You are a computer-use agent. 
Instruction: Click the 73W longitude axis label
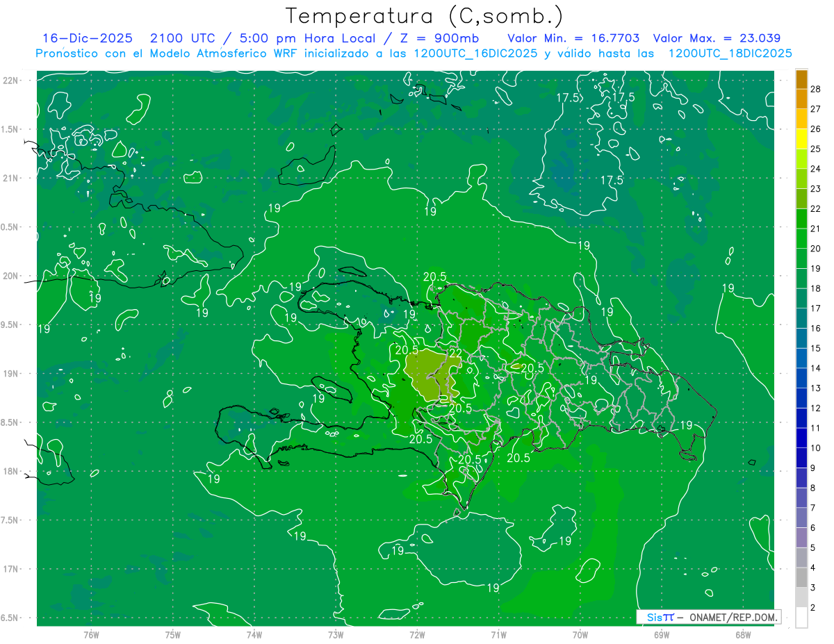click(x=336, y=634)
